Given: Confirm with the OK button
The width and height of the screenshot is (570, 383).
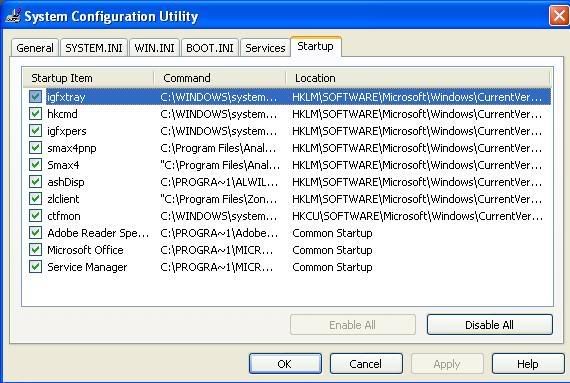Looking at the screenshot, I should click(285, 363).
